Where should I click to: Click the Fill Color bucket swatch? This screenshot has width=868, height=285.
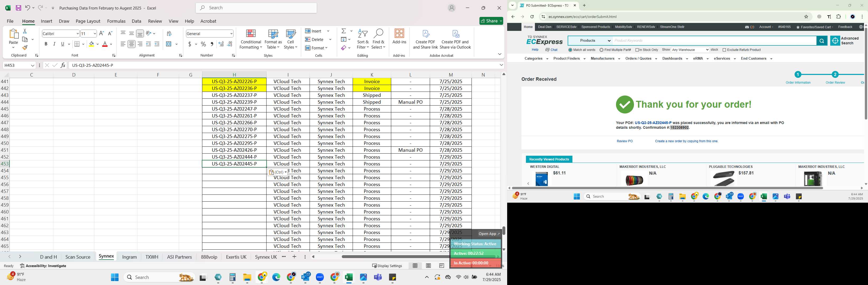91,44
